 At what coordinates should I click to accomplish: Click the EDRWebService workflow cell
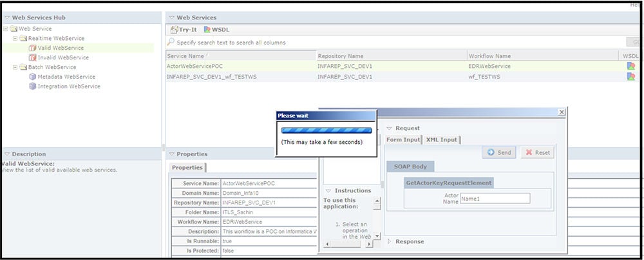pyautogui.click(x=489, y=66)
